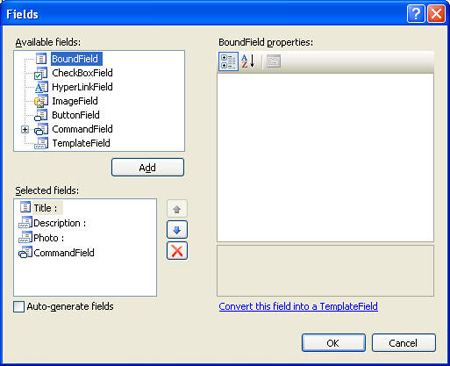Select HyperLinkField in Available fields
This screenshot has width=450, height=366.
coord(82,87)
